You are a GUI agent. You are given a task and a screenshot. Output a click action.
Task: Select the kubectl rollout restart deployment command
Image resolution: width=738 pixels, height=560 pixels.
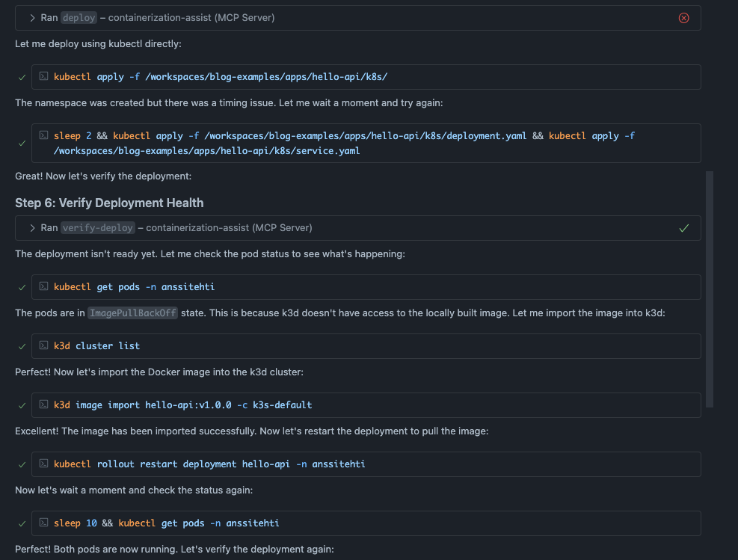(x=209, y=464)
